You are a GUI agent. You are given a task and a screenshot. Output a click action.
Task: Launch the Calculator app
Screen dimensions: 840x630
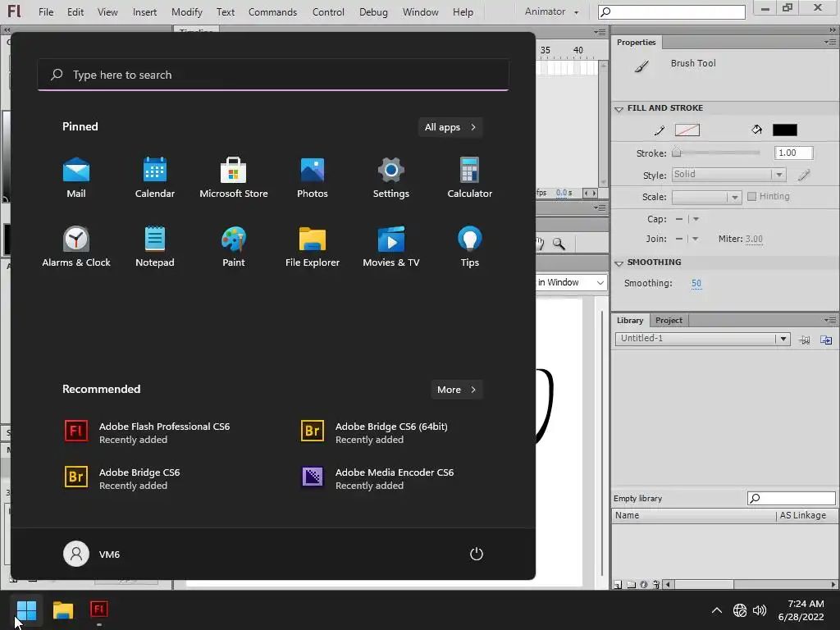click(x=470, y=178)
